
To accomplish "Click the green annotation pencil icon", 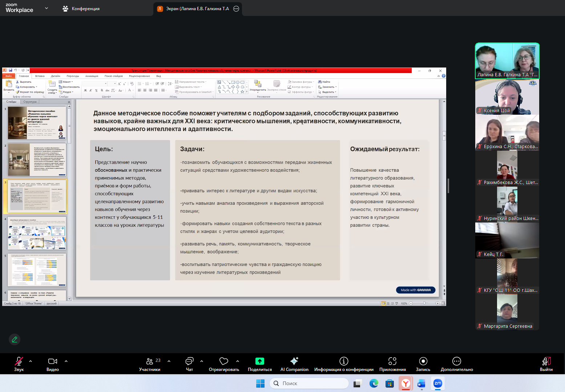I will 15,339.
